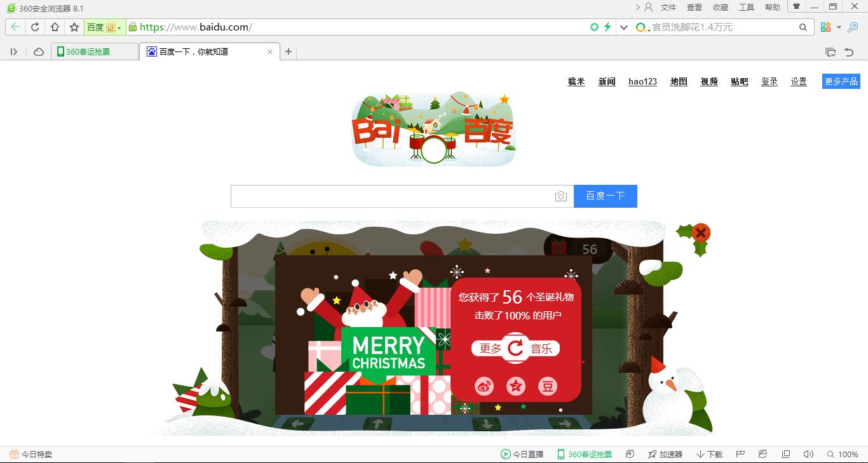868x463 pixels.
Task: Click the camera image-search icon
Action: pos(560,196)
